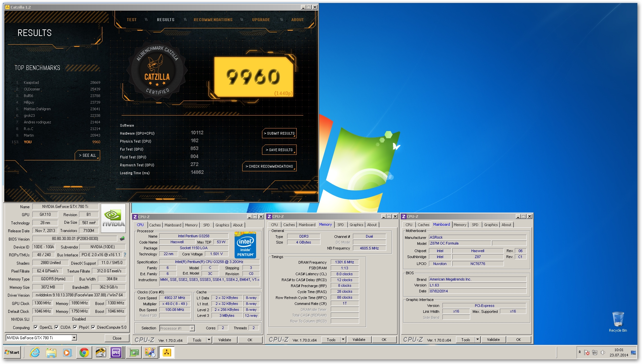Open the GPU selection dropdown in GPU-Z

(x=74, y=338)
